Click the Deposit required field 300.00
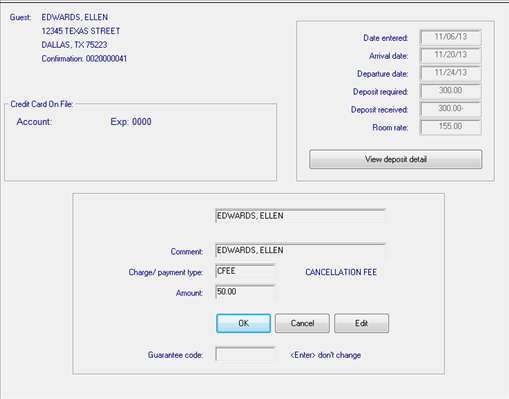 450,91
